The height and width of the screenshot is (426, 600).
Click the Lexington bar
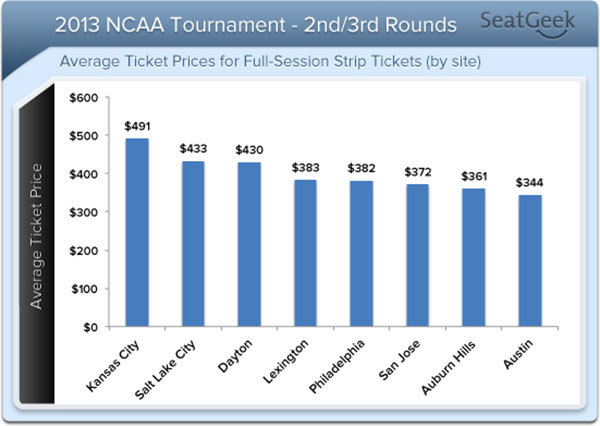point(305,253)
